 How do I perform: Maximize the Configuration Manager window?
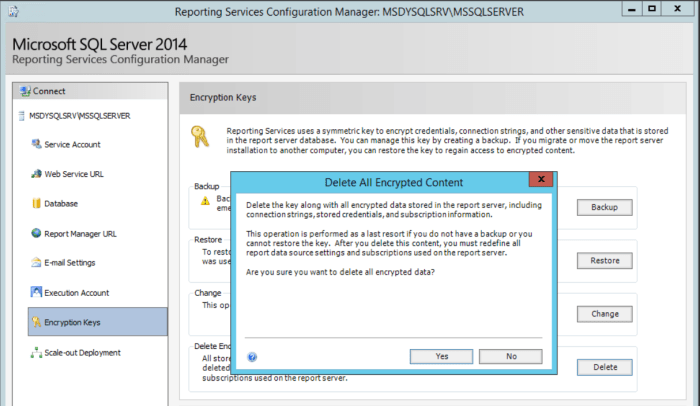tap(652, 9)
